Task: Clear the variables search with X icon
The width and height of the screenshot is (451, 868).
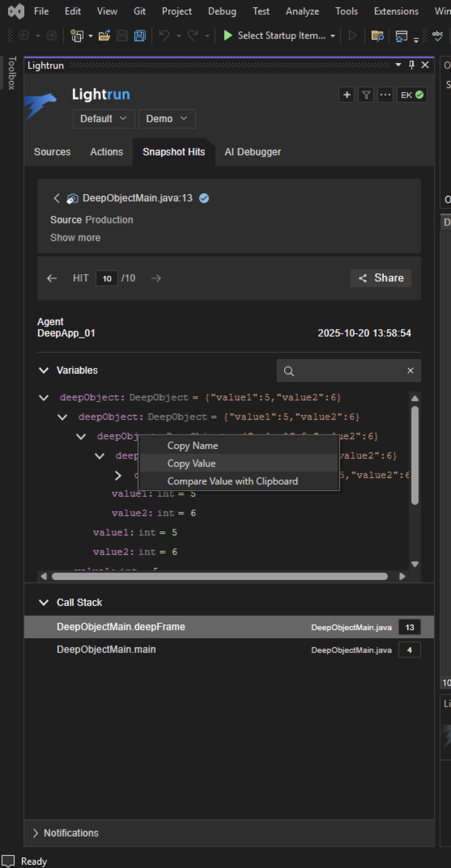Action: coord(410,370)
